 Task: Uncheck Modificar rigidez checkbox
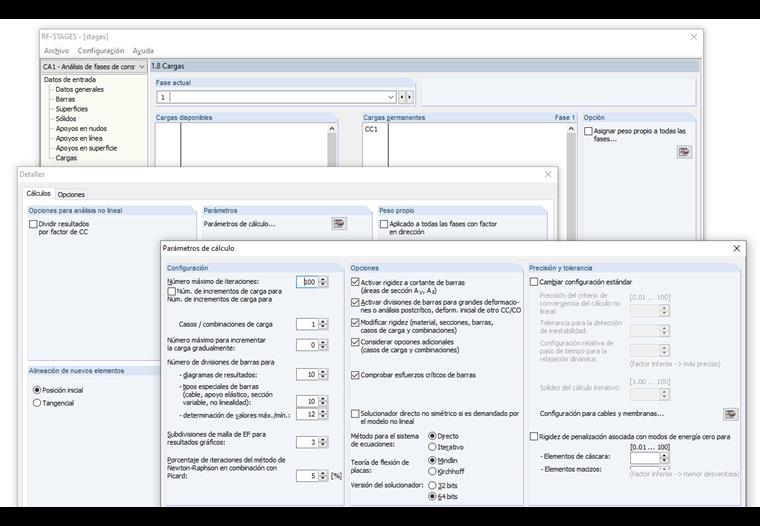[x=355, y=322]
